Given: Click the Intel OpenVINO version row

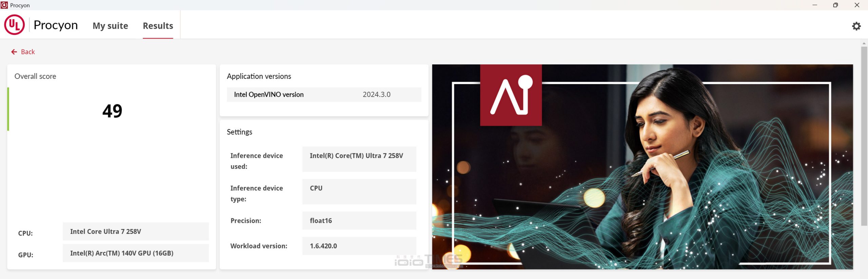Looking at the screenshot, I should click(x=324, y=94).
